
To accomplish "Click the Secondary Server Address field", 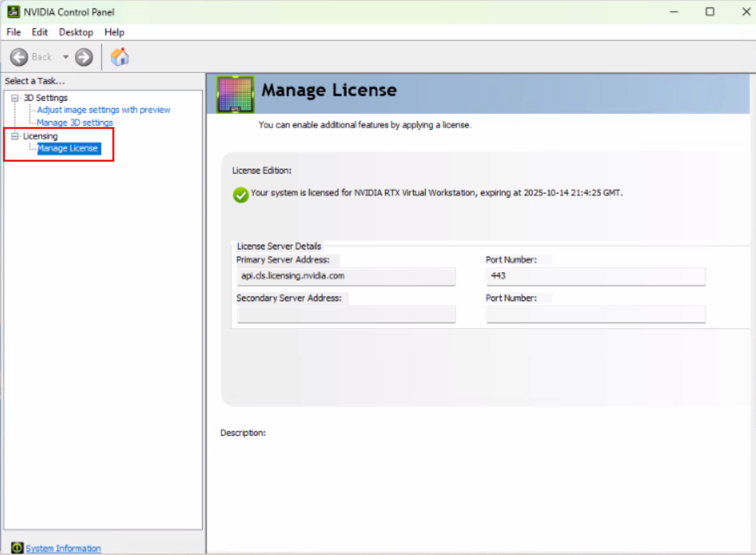I will pos(346,314).
